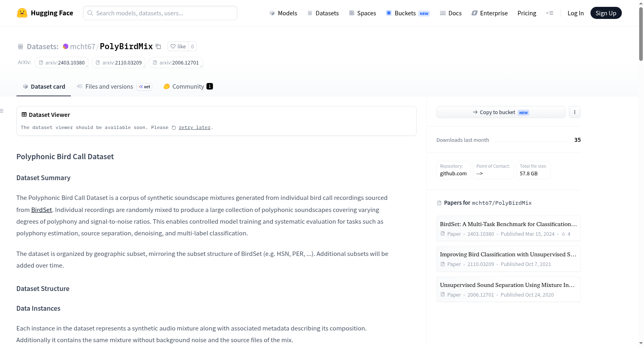Viewport: 644px width, 347px height.
Task: Click the Dataset Structure heading
Action: pyautogui.click(x=43, y=289)
